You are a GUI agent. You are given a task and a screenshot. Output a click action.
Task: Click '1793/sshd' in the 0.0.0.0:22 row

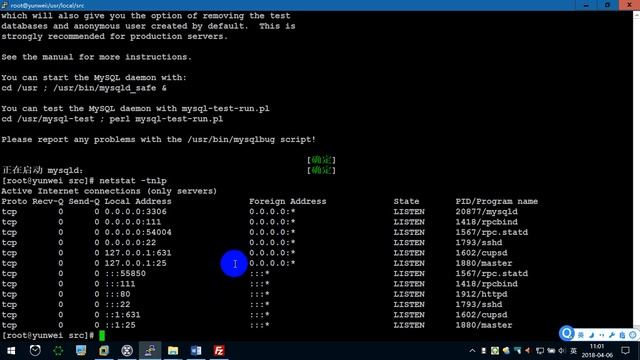(x=479, y=242)
